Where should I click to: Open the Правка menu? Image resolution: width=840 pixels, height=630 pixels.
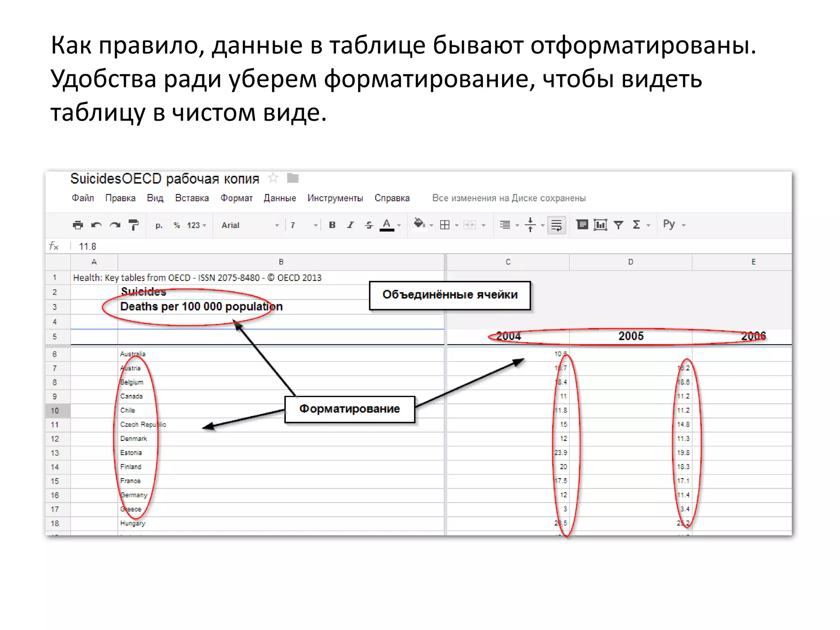pos(120,198)
